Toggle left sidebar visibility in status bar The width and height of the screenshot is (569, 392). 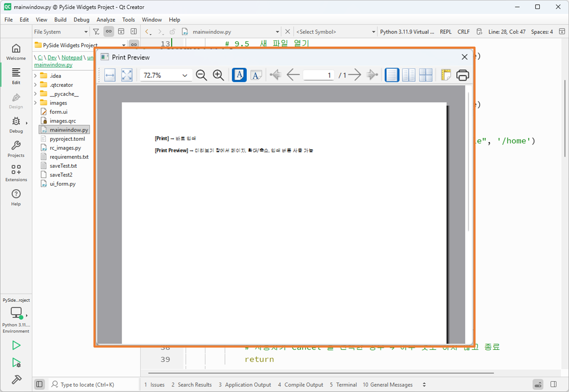(40, 384)
